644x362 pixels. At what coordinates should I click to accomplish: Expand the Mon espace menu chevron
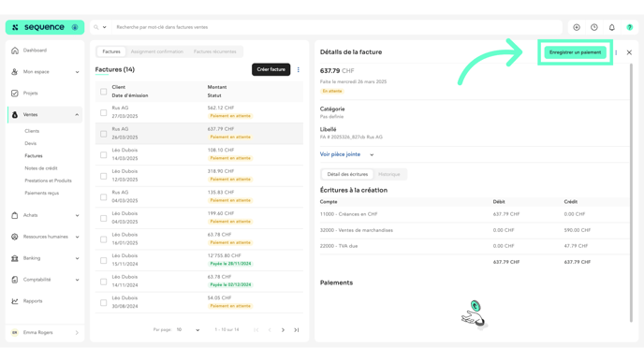[77, 72]
